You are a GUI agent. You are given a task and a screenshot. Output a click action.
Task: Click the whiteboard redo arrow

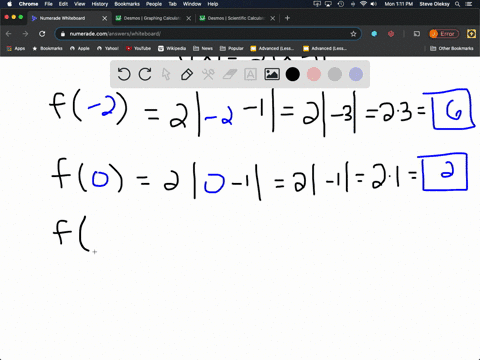click(145, 74)
